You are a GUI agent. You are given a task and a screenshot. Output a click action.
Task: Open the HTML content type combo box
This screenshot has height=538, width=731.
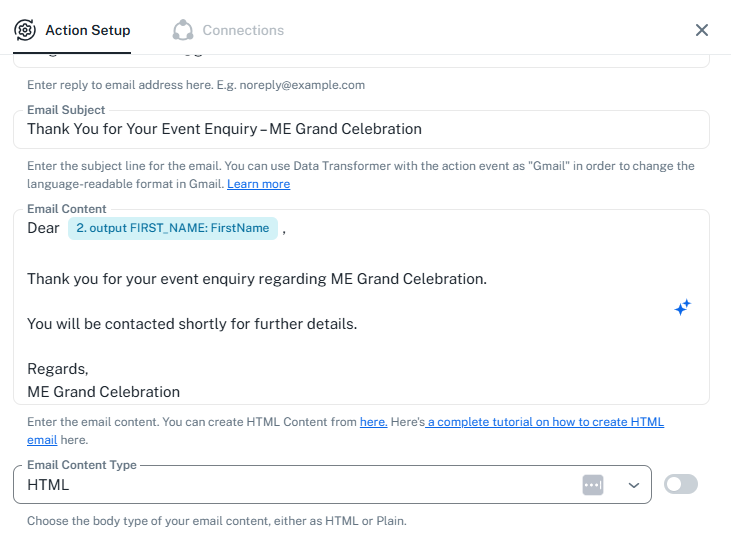point(300,486)
